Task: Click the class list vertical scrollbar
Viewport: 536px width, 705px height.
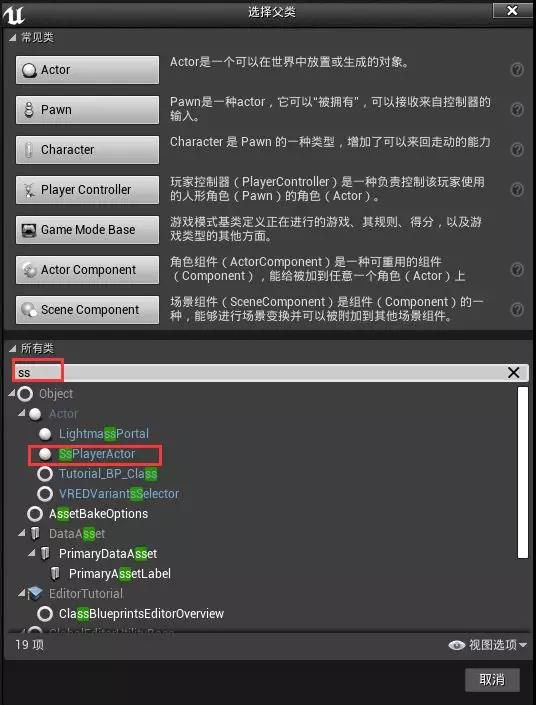Action: click(523, 472)
